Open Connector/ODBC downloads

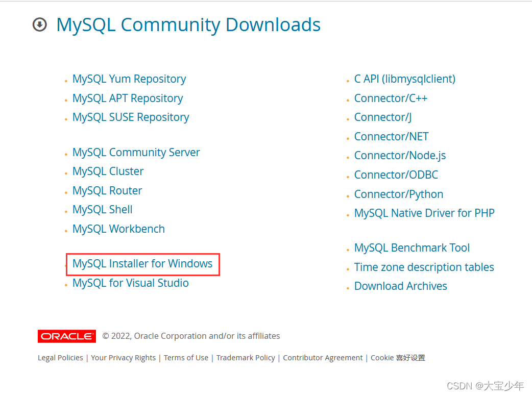tap(396, 175)
